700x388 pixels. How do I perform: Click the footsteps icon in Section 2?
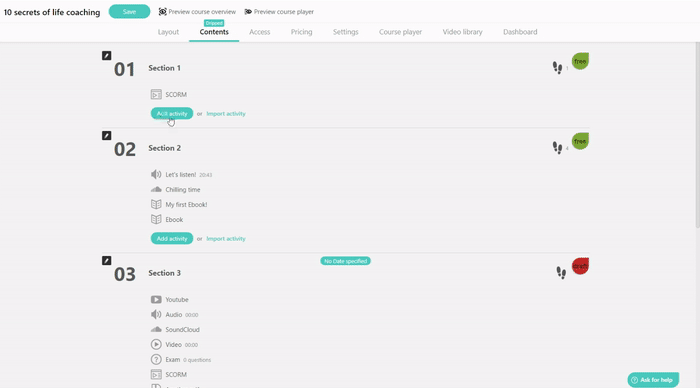(557, 148)
